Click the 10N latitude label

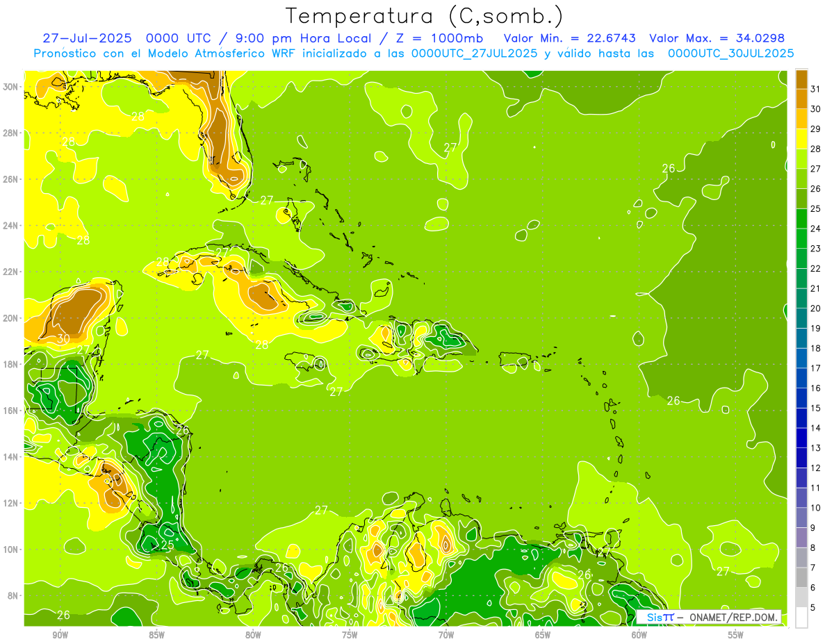pyautogui.click(x=11, y=549)
